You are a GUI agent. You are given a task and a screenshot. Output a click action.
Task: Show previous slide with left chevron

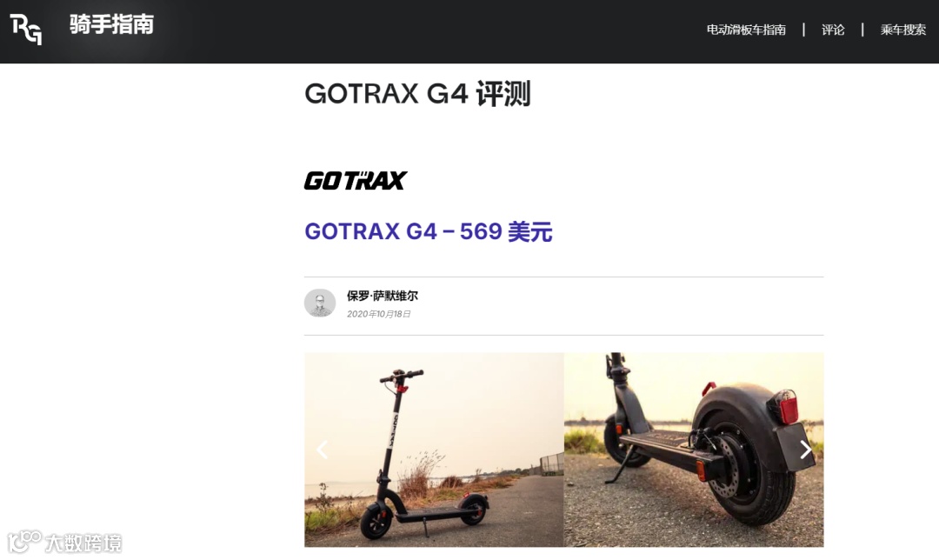click(x=323, y=450)
